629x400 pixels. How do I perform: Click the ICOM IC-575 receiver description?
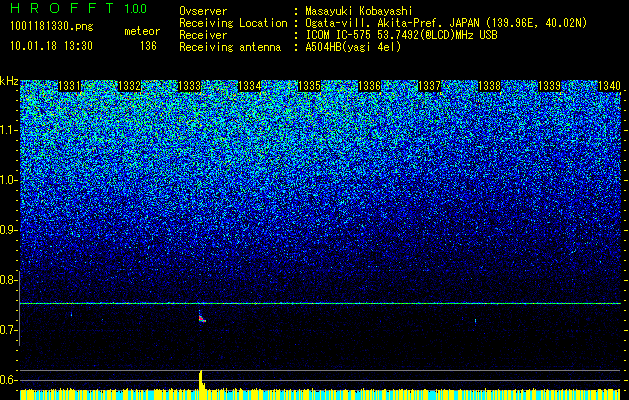click(401, 35)
